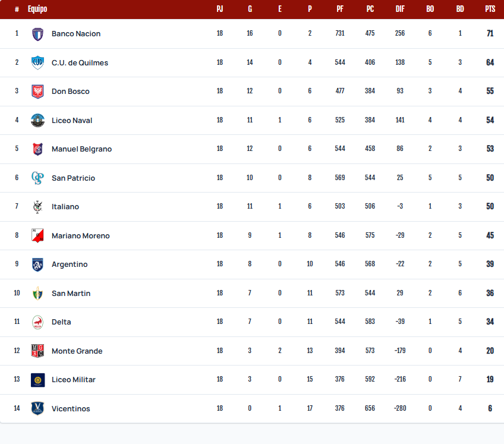Click the C.U. de Quilmes crest icon
The image size is (504, 444).
coord(37,62)
